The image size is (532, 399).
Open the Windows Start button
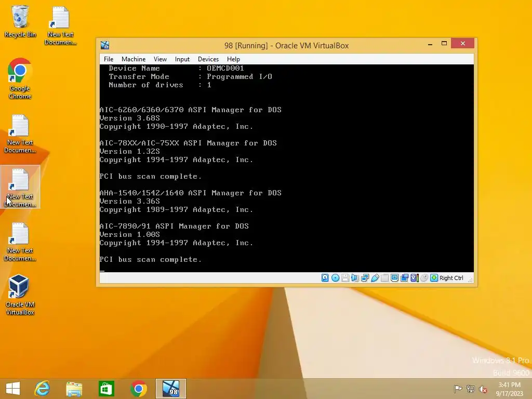[13, 389]
